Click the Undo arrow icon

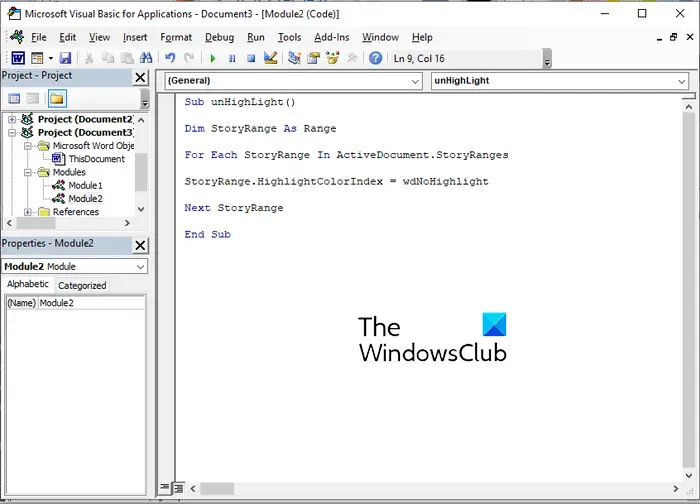[170, 58]
